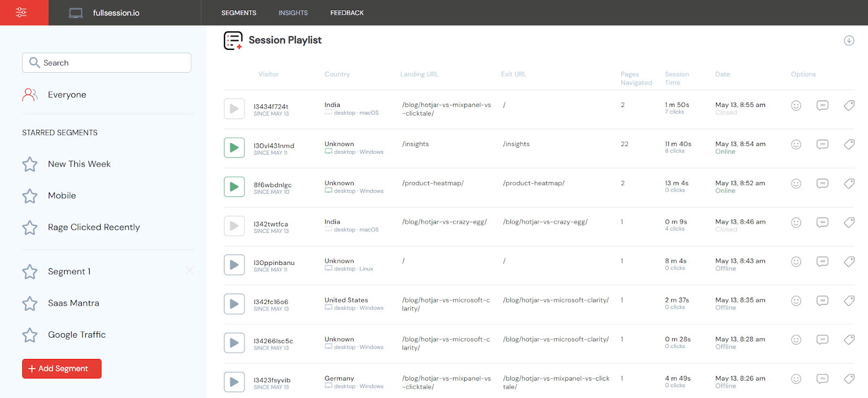868x398 pixels.
Task: Click the Pages Navigated column header
Action: (x=636, y=78)
